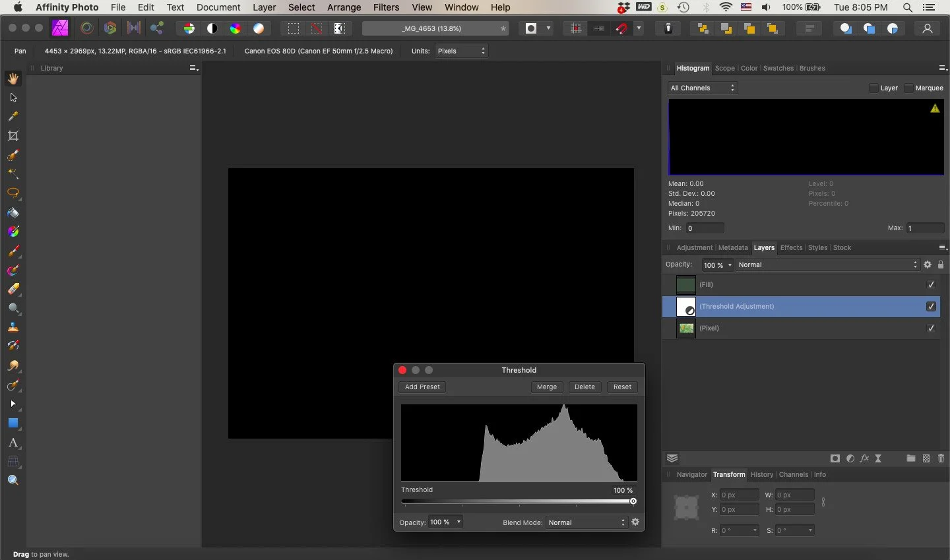950x560 pixels.
Task: Delete layer with trash icon in Layers panel
Action: coord(941,458)
